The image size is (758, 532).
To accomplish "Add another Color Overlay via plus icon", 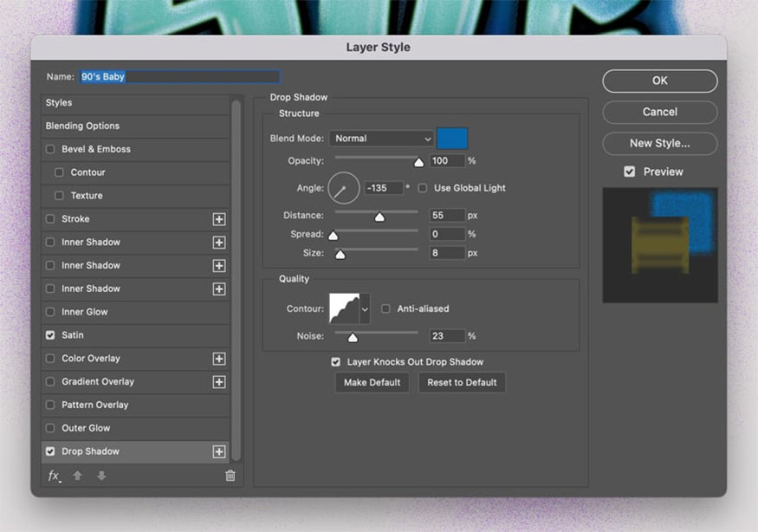I will pos(219,359).
